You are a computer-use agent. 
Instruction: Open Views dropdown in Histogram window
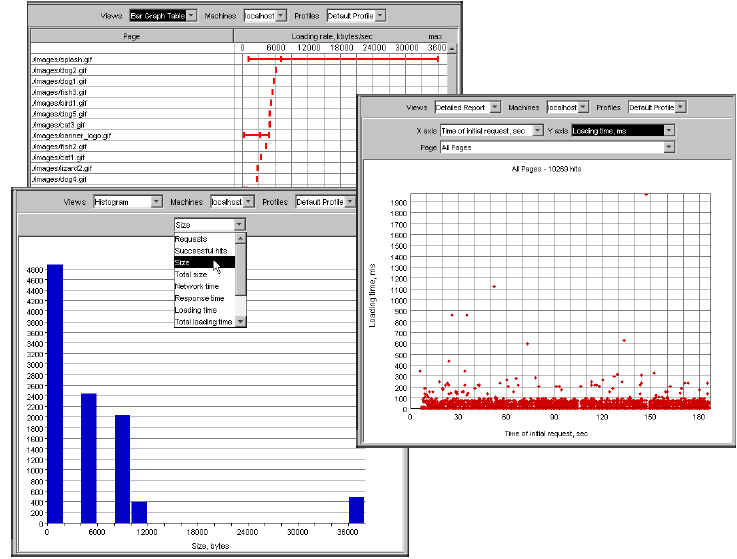click(x=128, y=202)
